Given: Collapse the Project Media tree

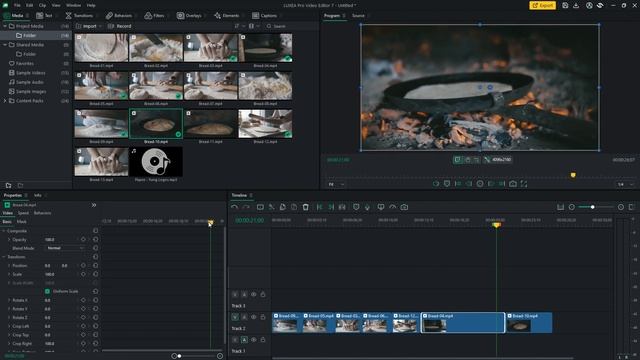Looking at the screenshot, I should pyautogui.click(x=5, y=26).
